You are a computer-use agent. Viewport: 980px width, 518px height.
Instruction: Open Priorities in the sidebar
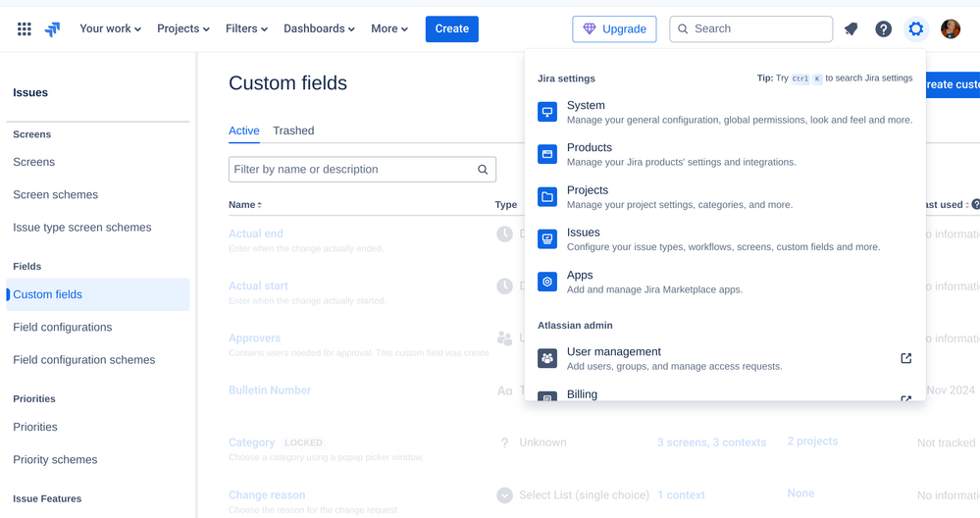click(35, 427)
